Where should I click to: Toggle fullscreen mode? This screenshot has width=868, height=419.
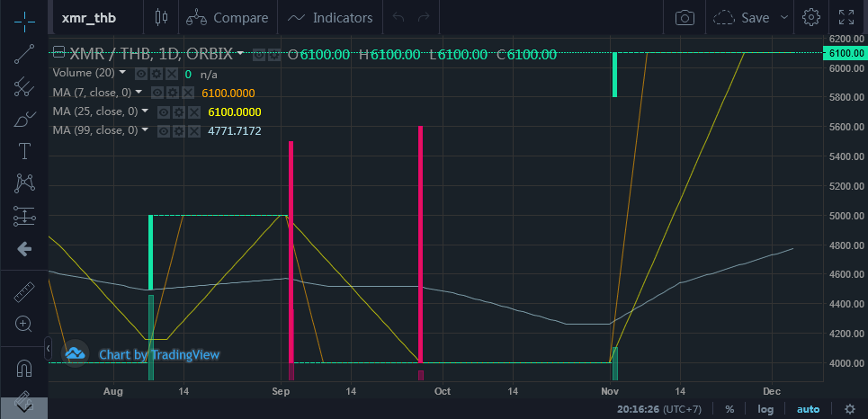(x=846, y=18)
